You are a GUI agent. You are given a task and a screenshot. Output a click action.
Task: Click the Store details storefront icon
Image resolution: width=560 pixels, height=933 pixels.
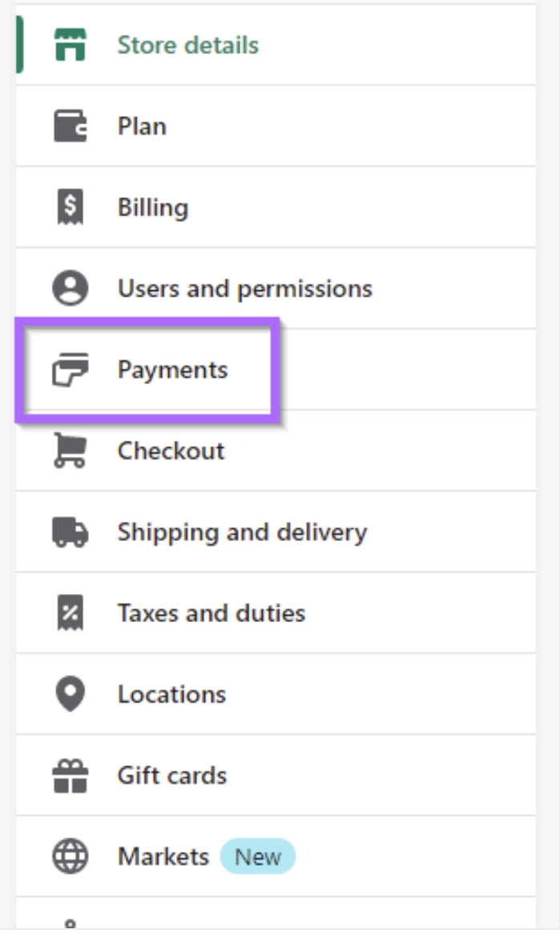click(x=71, y=45)
